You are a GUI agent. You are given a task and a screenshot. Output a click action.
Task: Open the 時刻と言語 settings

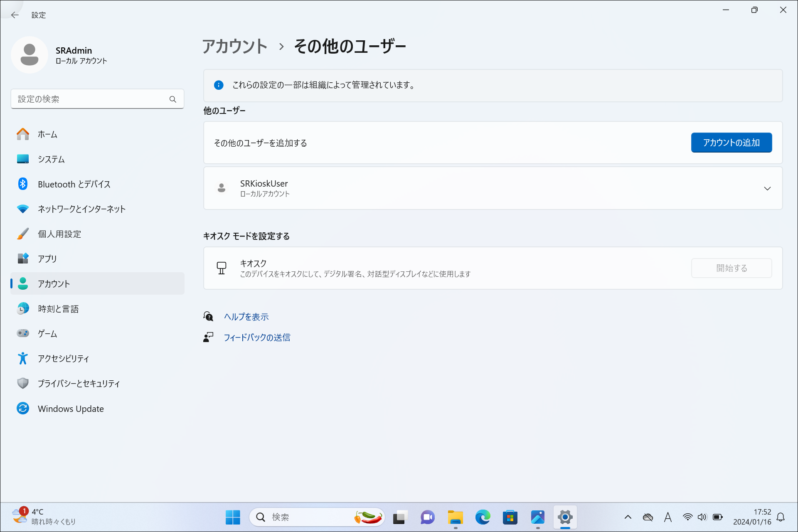click(58, 309)
